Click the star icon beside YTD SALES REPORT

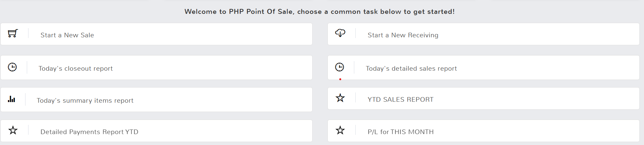[340, 98]
